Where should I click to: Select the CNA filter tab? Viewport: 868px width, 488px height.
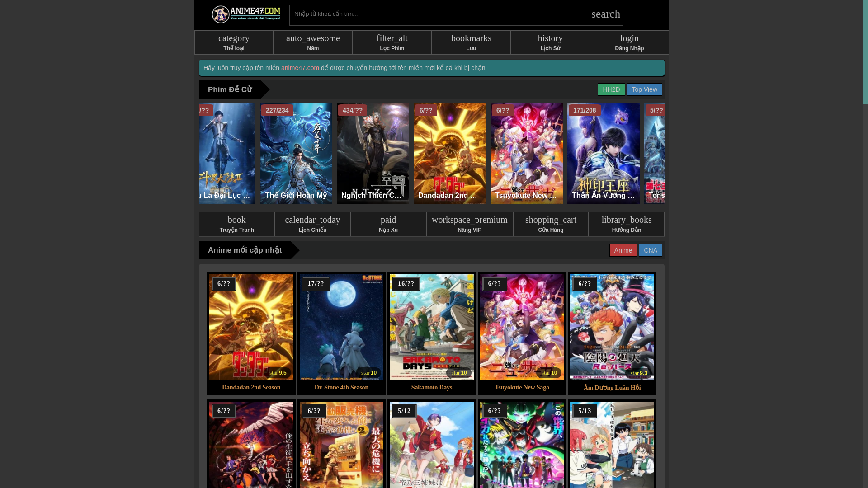point(650,250)
